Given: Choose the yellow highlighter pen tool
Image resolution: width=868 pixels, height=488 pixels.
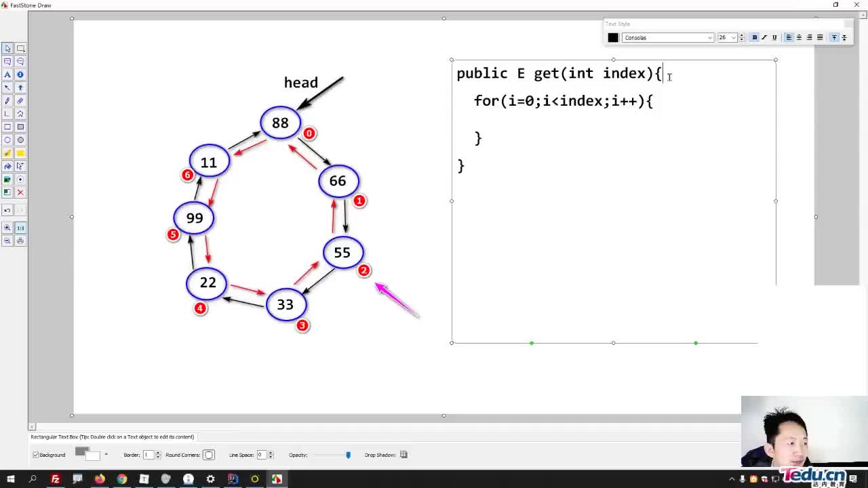Looking at the screenshot, I should 7,153.
